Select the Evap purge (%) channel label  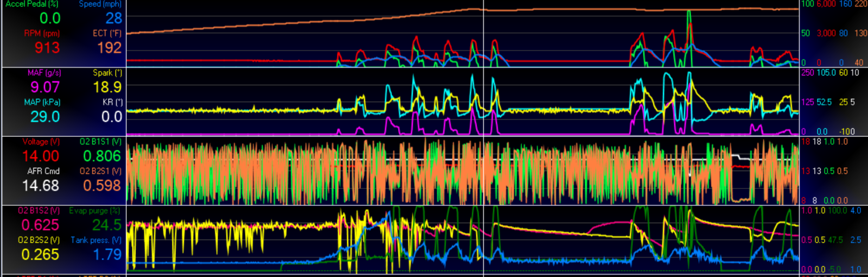pyautogui.click(x=95, y=211)
